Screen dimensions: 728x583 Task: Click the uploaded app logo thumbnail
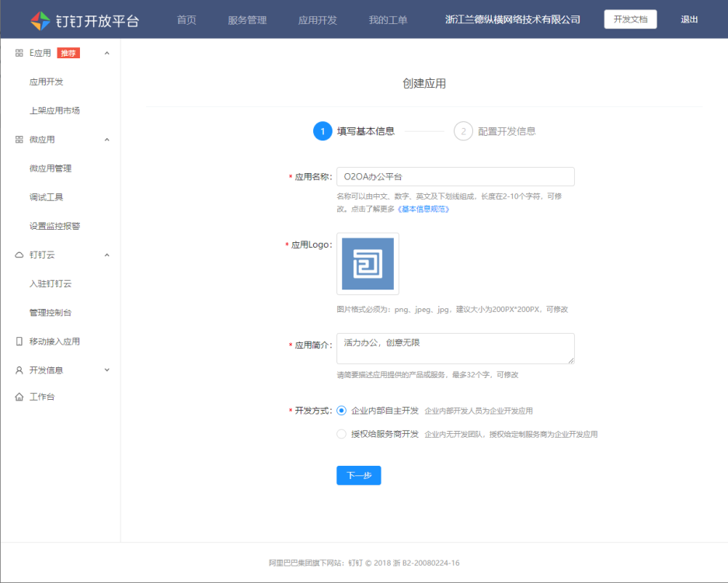pos(367,264)
